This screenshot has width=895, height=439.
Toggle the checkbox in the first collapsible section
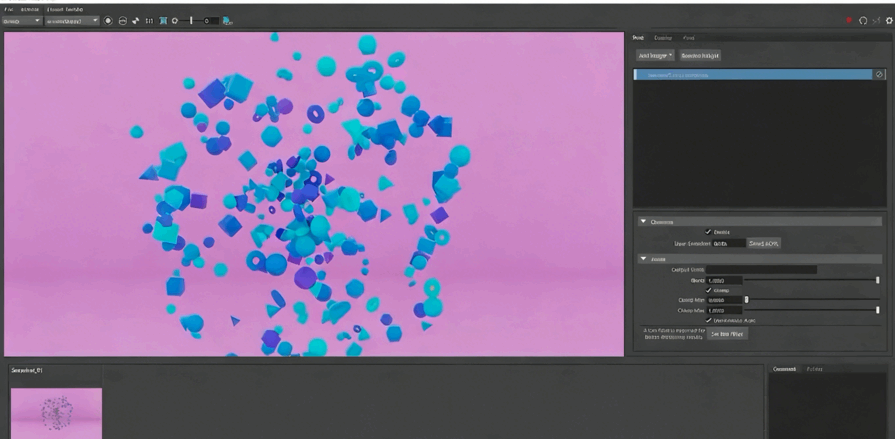709,231
